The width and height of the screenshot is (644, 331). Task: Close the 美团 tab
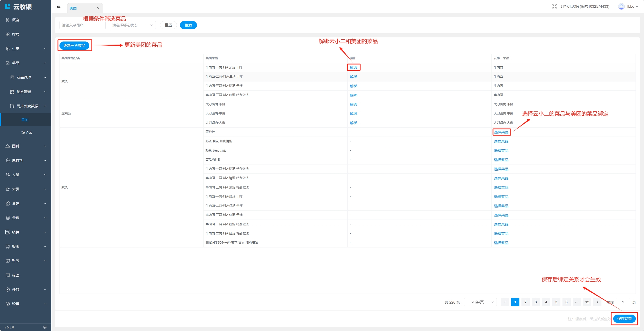pos(98,8)
